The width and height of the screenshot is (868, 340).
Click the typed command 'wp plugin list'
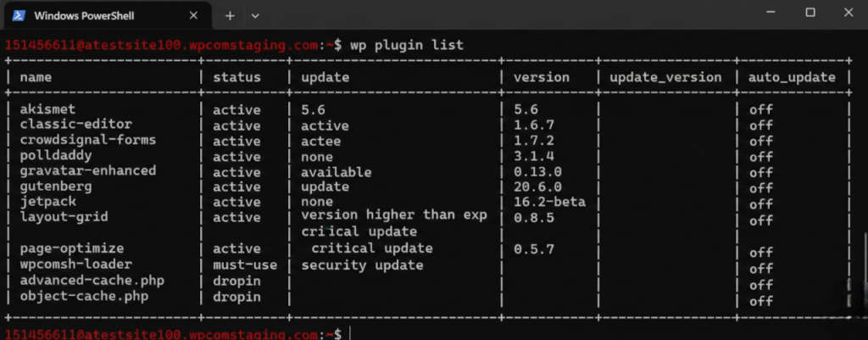coord(407,46)
